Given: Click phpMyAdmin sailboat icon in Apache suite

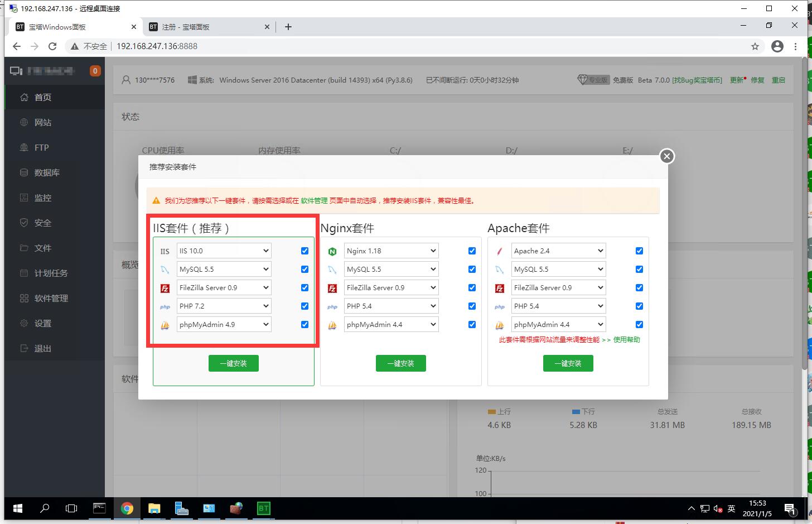Looking at the screenshot, I should pos(500,325).
